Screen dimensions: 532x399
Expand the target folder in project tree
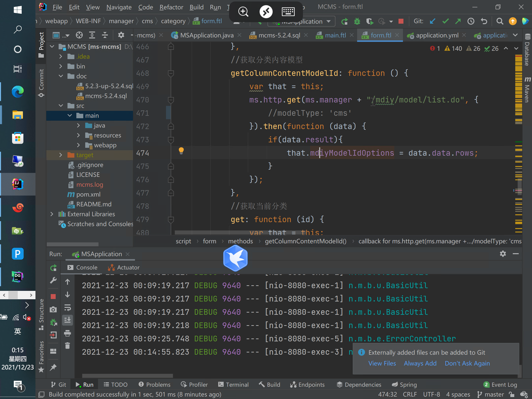pyautogui.click(x=61, y=155)
